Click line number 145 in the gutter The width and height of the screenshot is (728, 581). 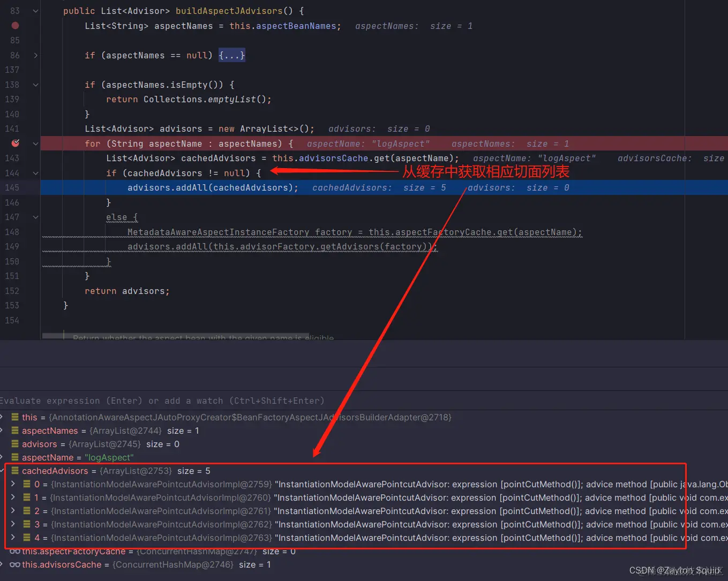(x=12, y=187)
